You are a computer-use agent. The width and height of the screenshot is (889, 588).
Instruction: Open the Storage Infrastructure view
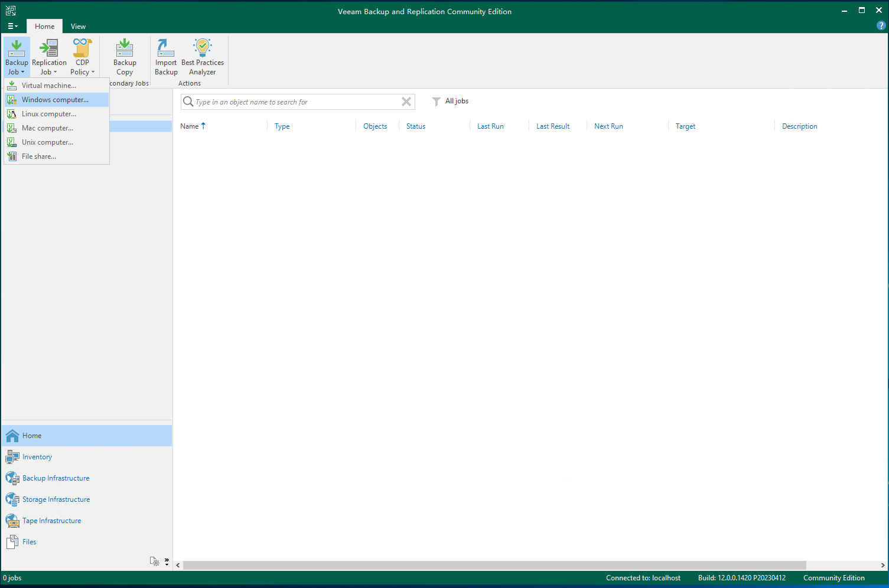87,499
